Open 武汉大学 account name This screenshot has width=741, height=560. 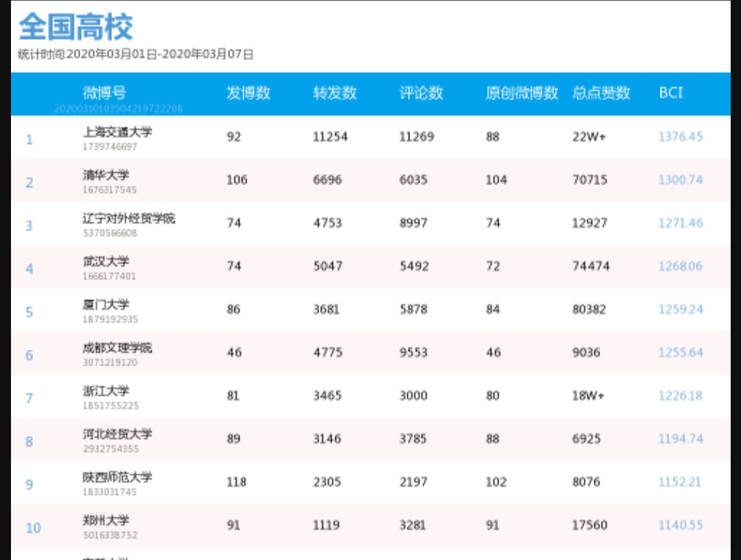(x=106, y=261)
